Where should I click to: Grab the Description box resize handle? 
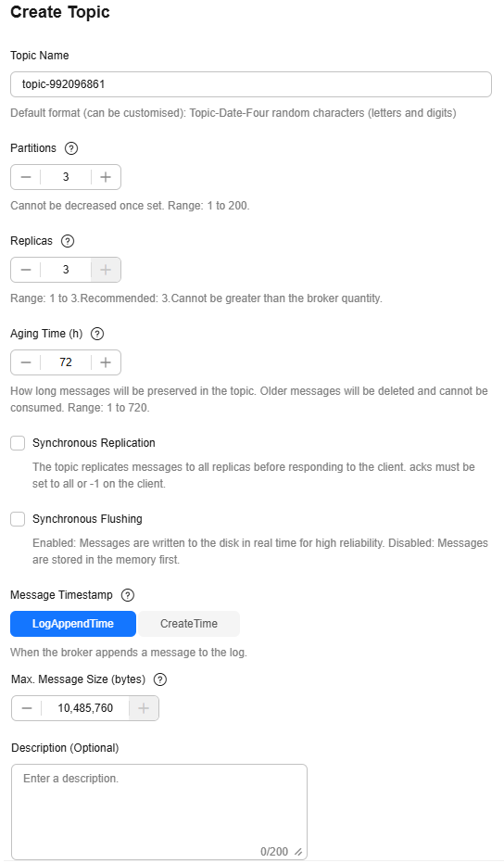[298, 852]
